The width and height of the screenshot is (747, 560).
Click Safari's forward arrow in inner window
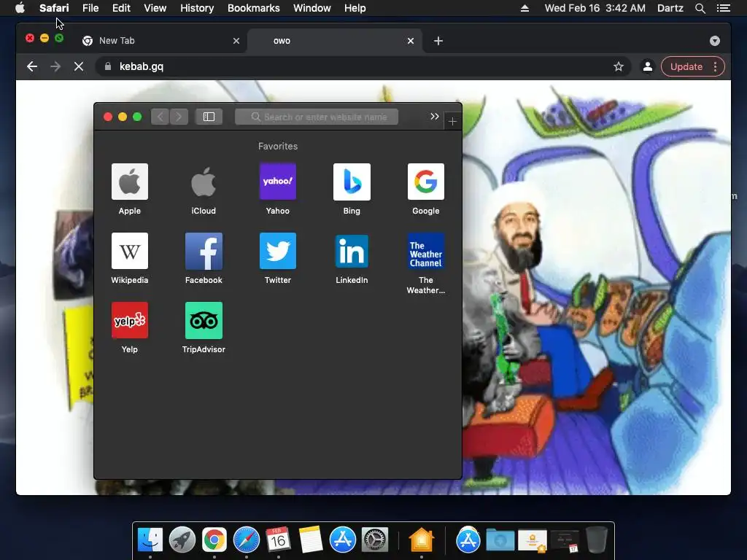[179, 117]
